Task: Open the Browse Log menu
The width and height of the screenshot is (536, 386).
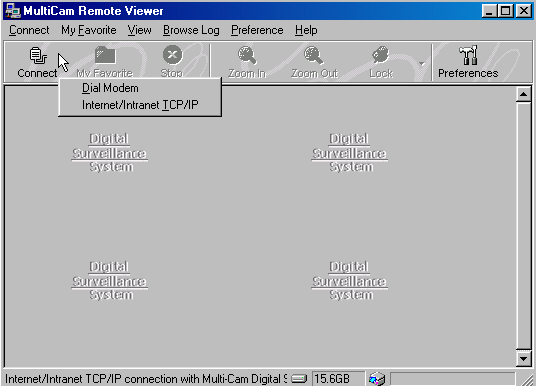Action: pyautogui.click(x=191, y=30)
